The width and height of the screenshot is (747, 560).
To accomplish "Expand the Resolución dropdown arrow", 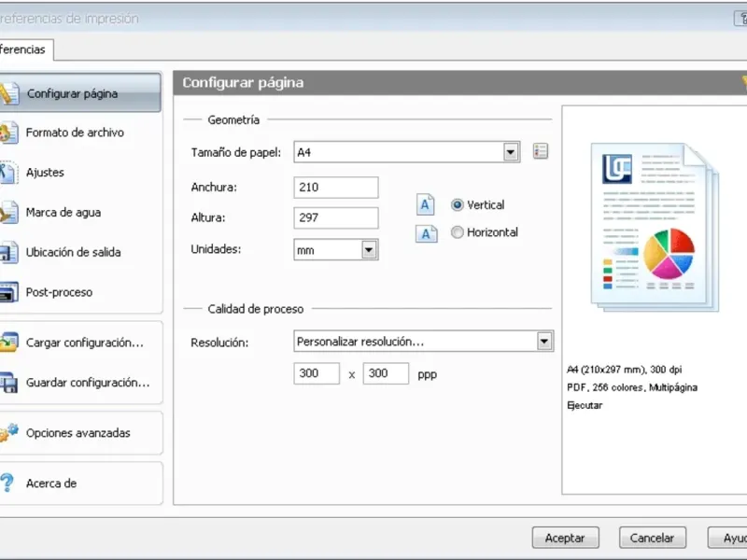I will (544, 342).
